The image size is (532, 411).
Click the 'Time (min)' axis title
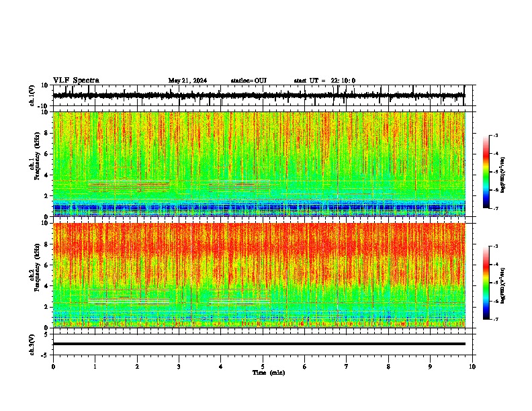(269, 373)
